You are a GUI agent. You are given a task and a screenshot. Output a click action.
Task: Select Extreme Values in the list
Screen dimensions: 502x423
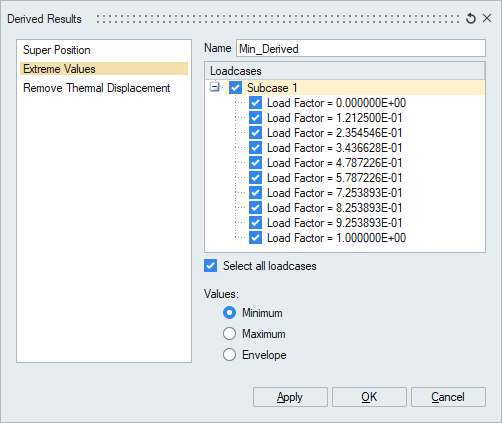[104, 69]
